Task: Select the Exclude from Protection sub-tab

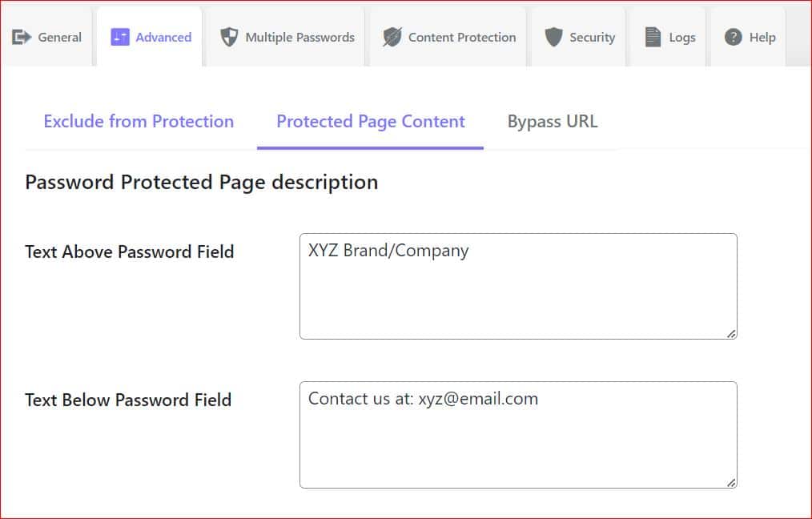Action: pyautogui.click(x=138, y=121)
